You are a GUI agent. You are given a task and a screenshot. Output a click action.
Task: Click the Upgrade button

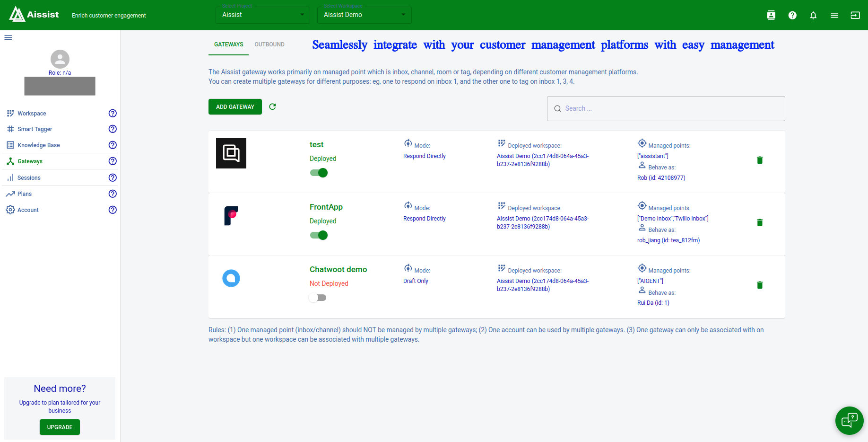[60, 427]
